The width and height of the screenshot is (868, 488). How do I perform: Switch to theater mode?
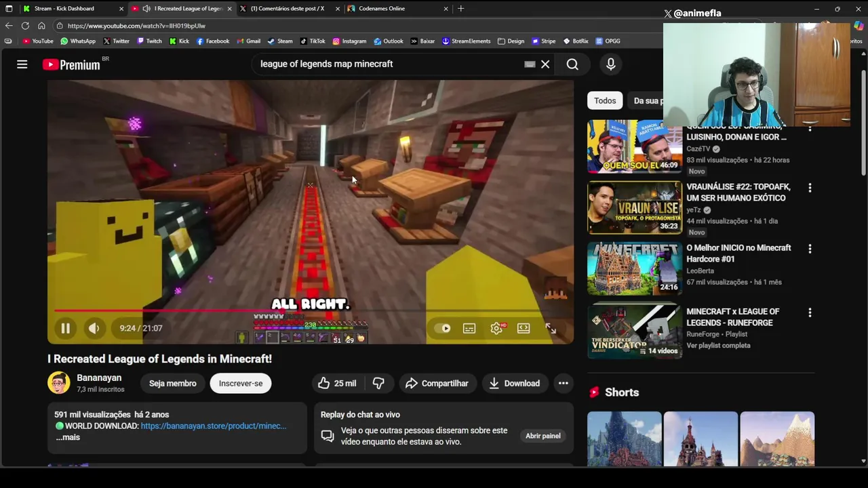point(524,328)
